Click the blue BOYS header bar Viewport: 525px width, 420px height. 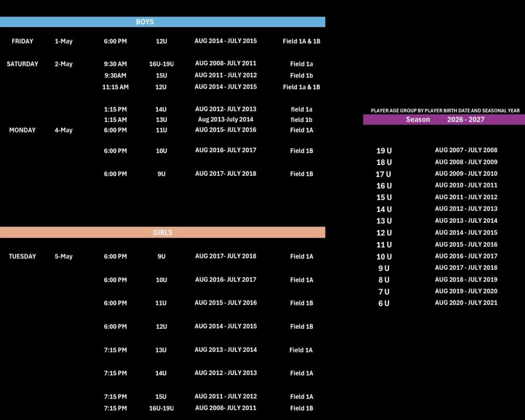162,22
